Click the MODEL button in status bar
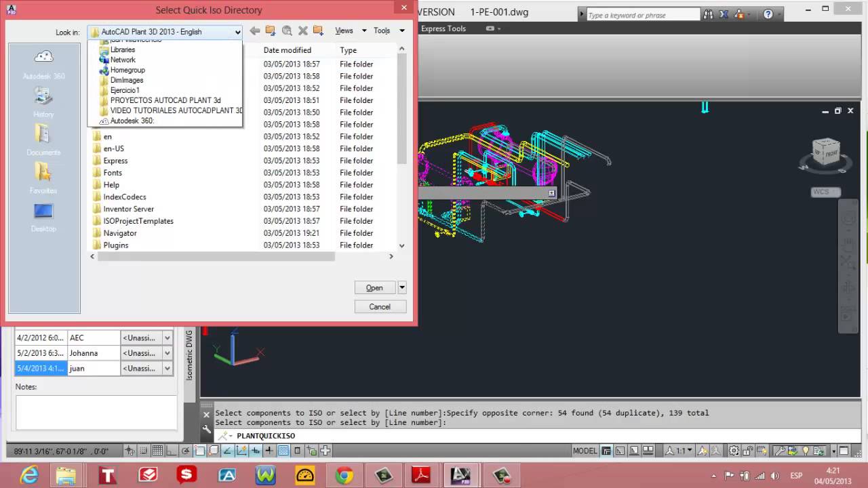 [x=585, y=451]
